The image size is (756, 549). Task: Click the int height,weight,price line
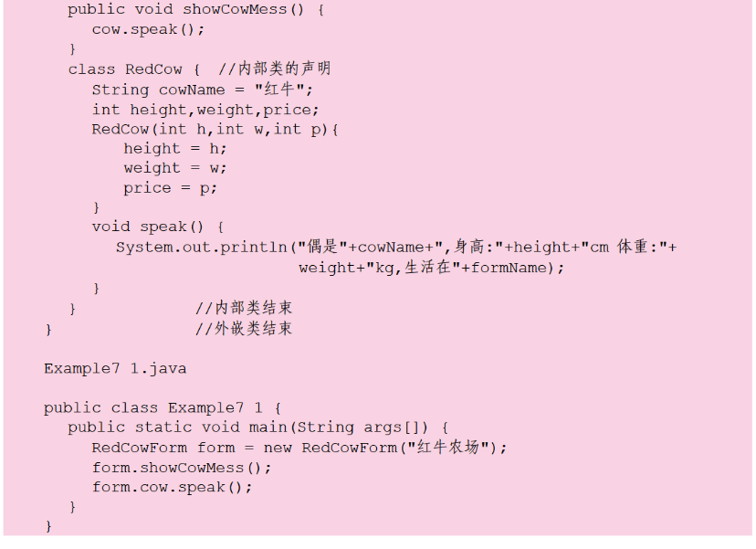pyautogui.click(x=205, y=110)
